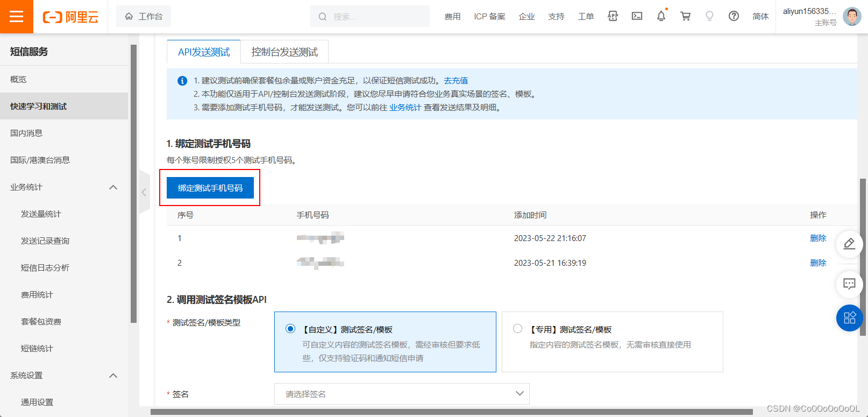Screen dimensions: 868x417
Task: Open 快速学习和测试 in the sidebar
Action: click(64, 106)
